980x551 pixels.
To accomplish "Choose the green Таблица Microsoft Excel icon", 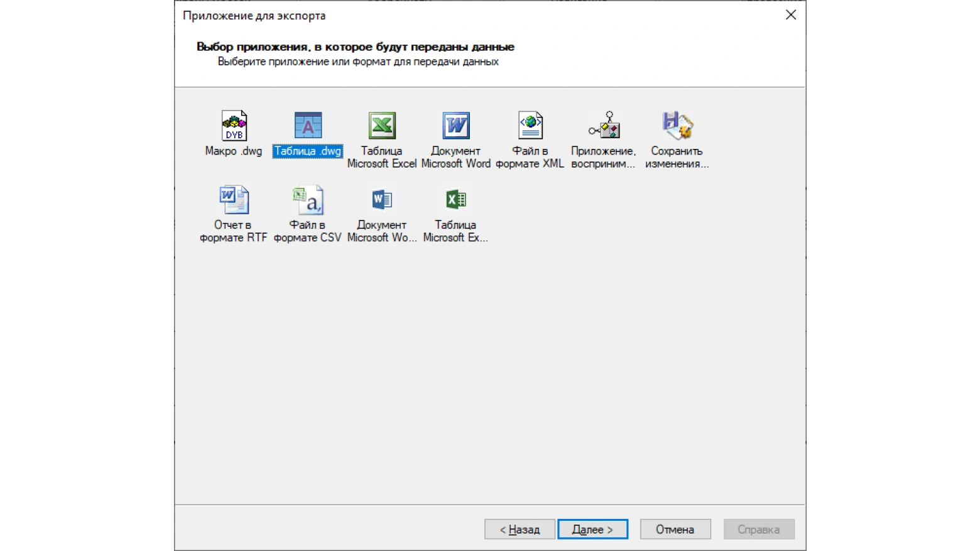I will pyautogui.click(x=382, y=126).
